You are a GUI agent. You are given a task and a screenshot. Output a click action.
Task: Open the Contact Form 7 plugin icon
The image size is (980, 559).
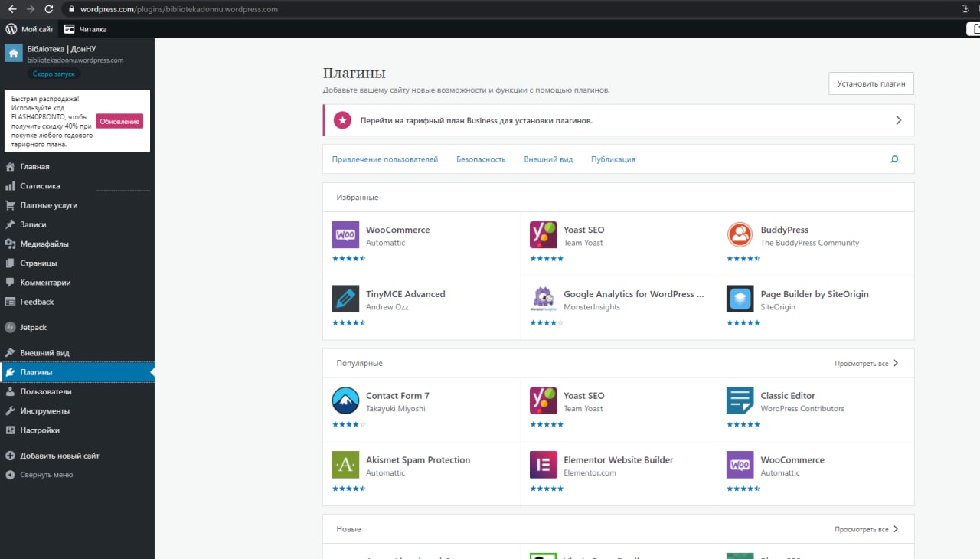pos(345,401)
